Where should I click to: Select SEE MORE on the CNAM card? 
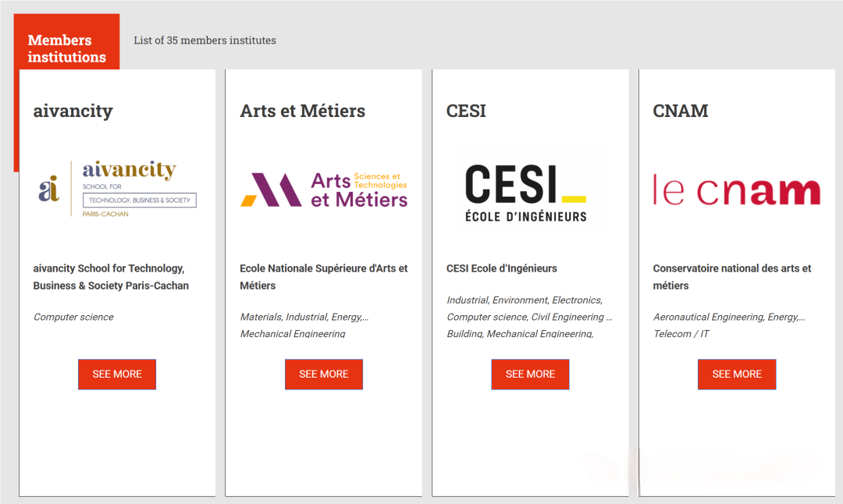(x=737, y=374)
